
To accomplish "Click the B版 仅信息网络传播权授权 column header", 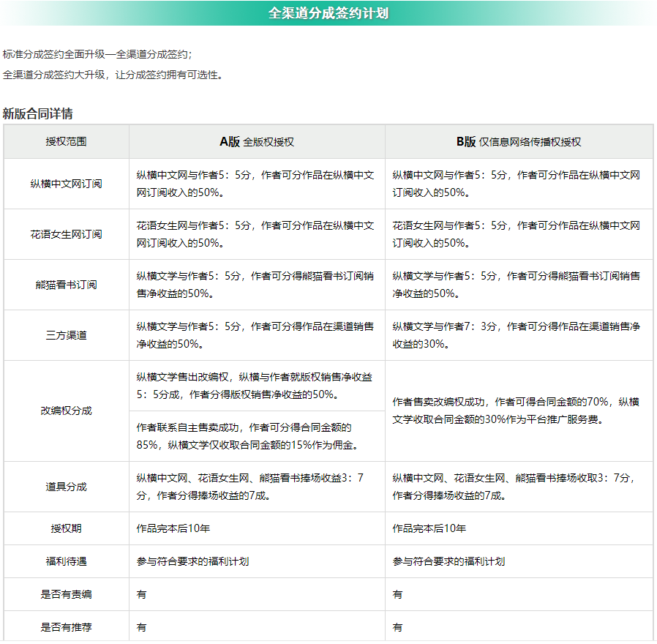I will pyautogui.click(x=519, y=142).
